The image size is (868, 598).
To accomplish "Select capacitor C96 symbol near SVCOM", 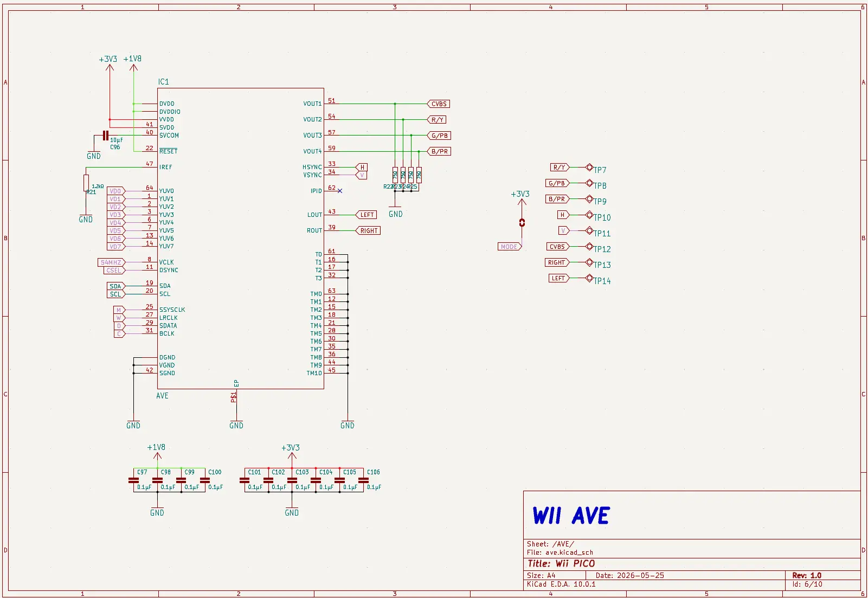I will [x=106, y=136].
